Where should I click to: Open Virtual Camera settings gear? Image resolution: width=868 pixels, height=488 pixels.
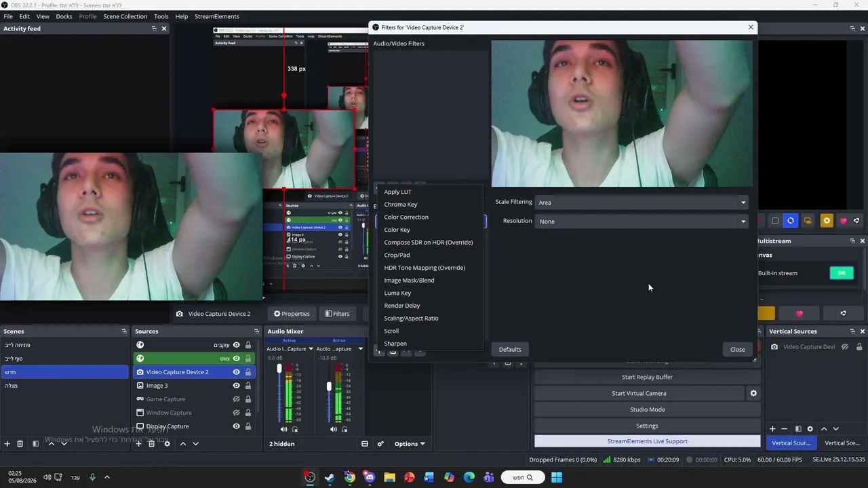[x=753, y=393]
